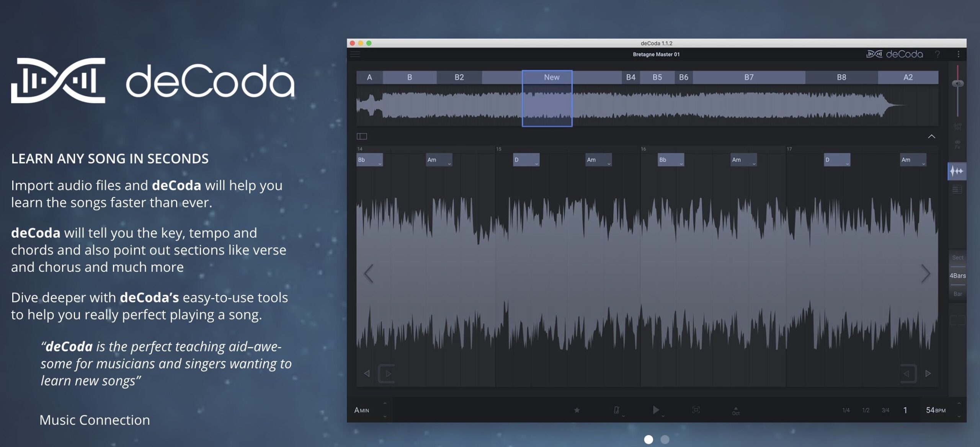Open the three-dot options menu
Screen dimensions: 980x447
coord(959,54)
